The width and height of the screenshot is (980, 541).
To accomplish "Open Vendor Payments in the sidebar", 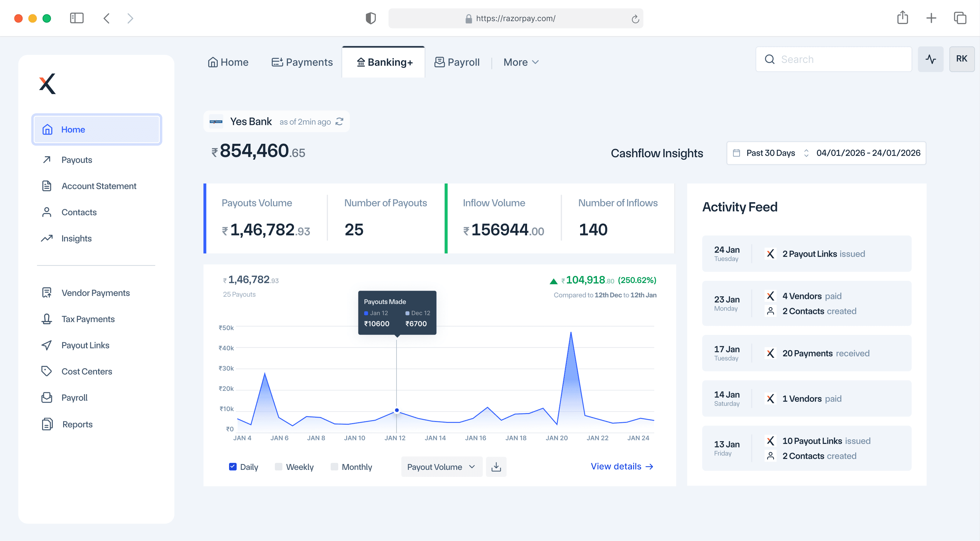I will pyautogui.click(x=95, y=293).
